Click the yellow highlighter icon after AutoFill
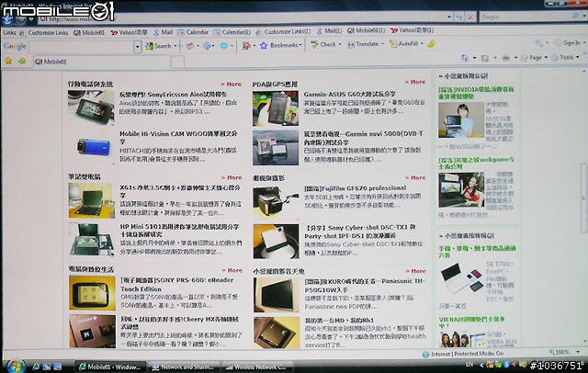Viewport: 588px width, 373px height. [x=432, y=44]
